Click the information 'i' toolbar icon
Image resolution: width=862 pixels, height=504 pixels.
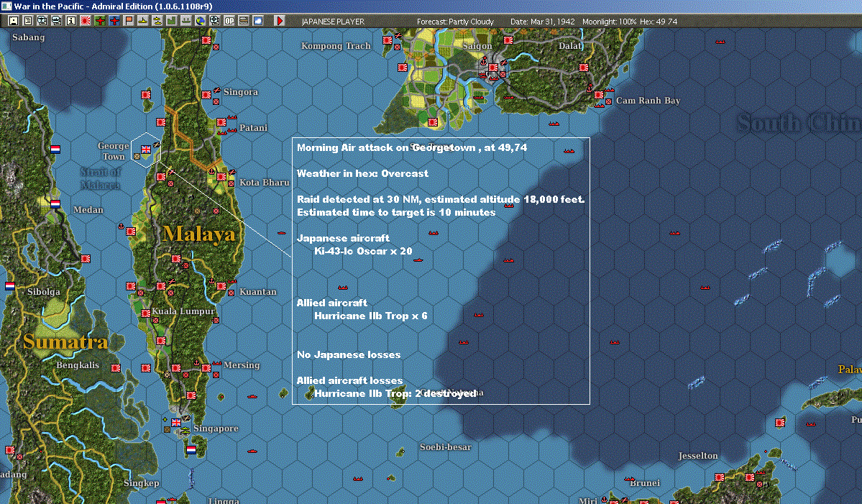(71, 21)
